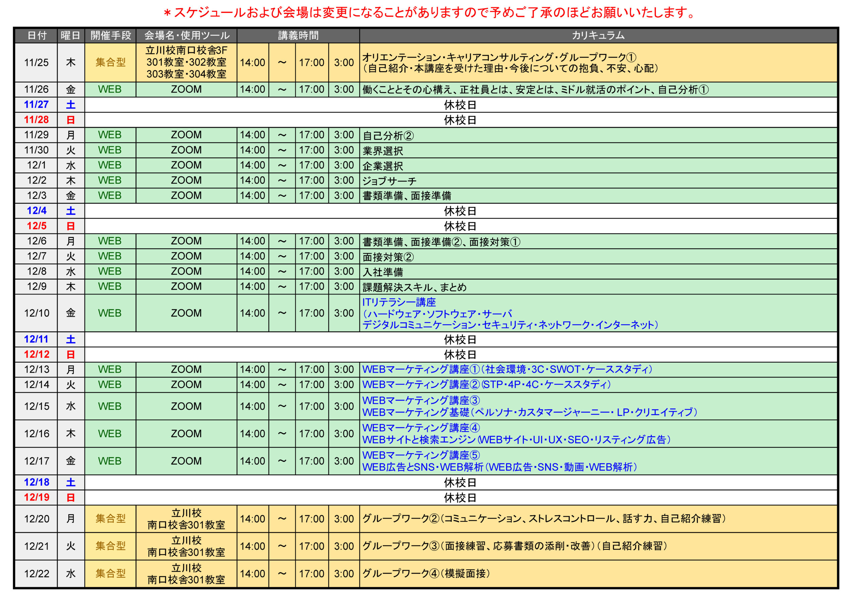857x616 pixels.
Task: Click ZOOM in the 12/10 row
Action: pos(186,313)
